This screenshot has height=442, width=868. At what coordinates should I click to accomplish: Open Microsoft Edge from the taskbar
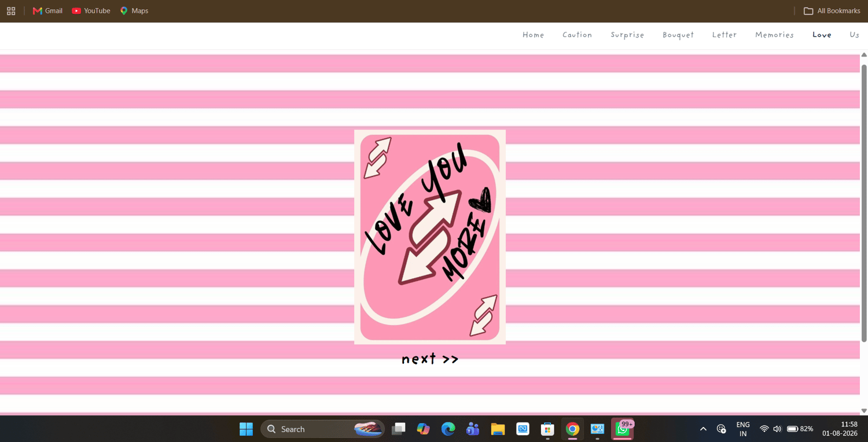tap(448, 429)
